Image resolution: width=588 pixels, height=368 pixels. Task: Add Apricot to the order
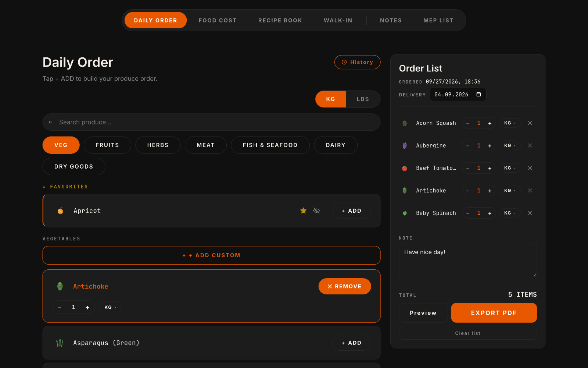coord(351,211)
